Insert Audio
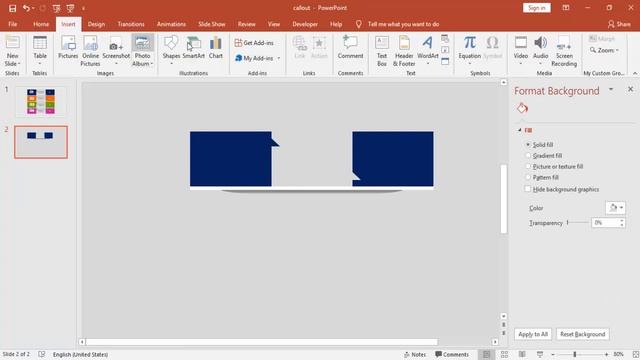 coord(540,50)
